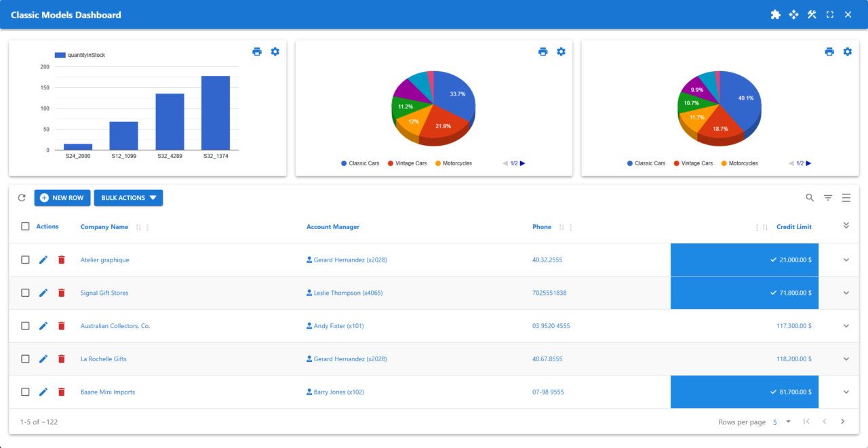Screen dimensions: 868x448
Task: Open the table hamburger menu icon
Action: [846, 198]
